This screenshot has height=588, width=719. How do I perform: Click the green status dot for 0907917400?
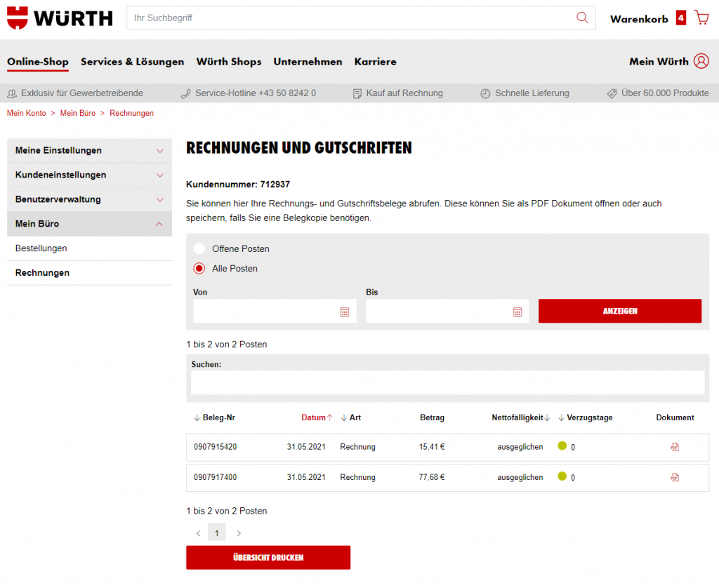tap(562, 476)
